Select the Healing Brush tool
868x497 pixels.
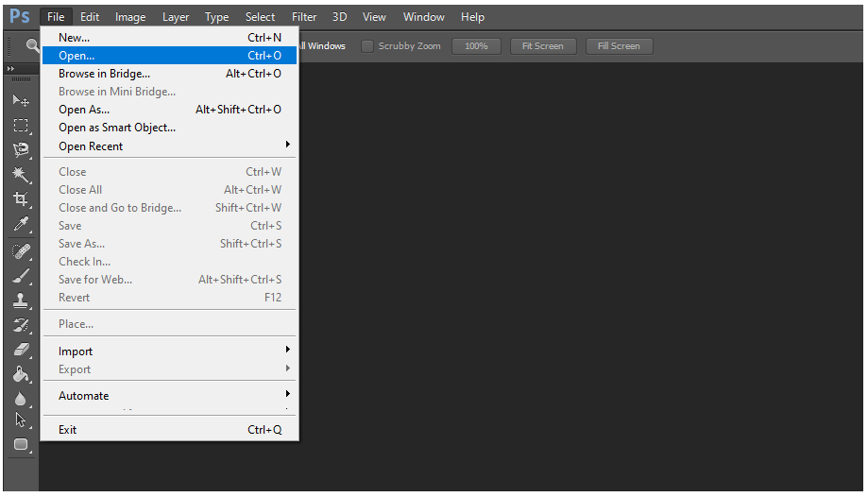click(21, 251)
